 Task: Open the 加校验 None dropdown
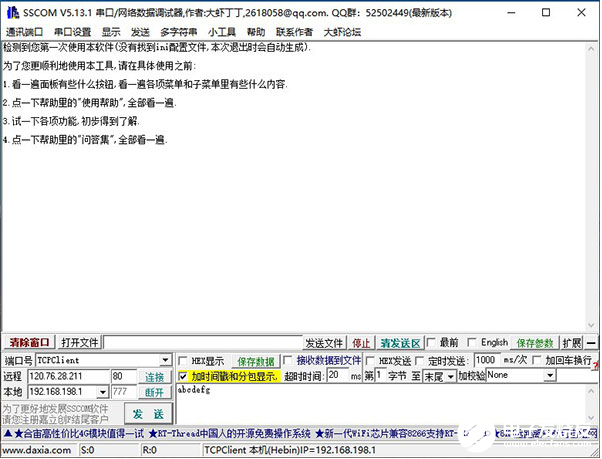tap(550, 376)
